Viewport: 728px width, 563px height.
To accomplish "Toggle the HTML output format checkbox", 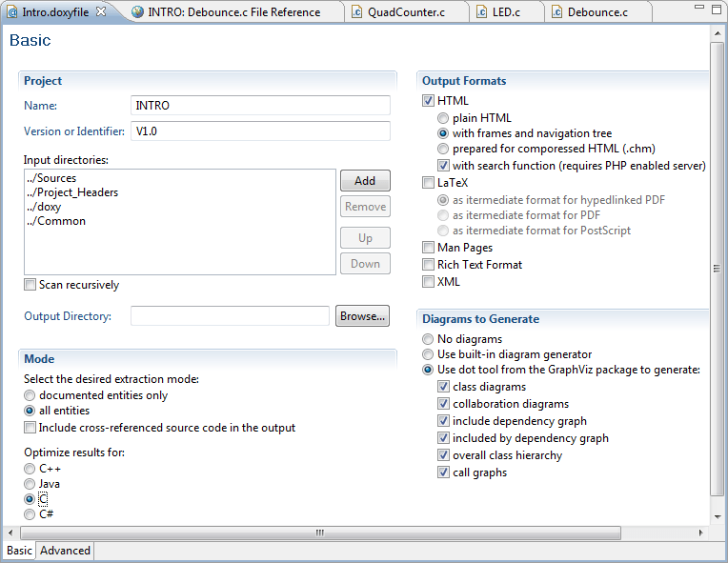I will click(428, 101).
